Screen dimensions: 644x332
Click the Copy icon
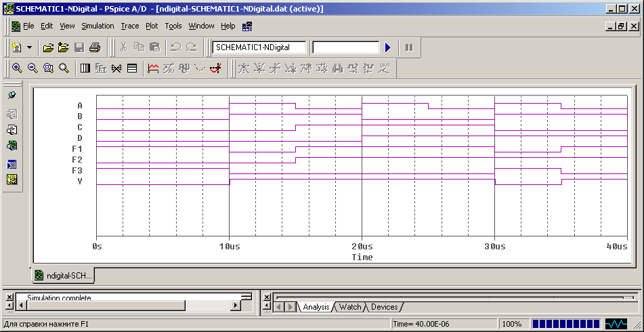(x=139, y=47)
